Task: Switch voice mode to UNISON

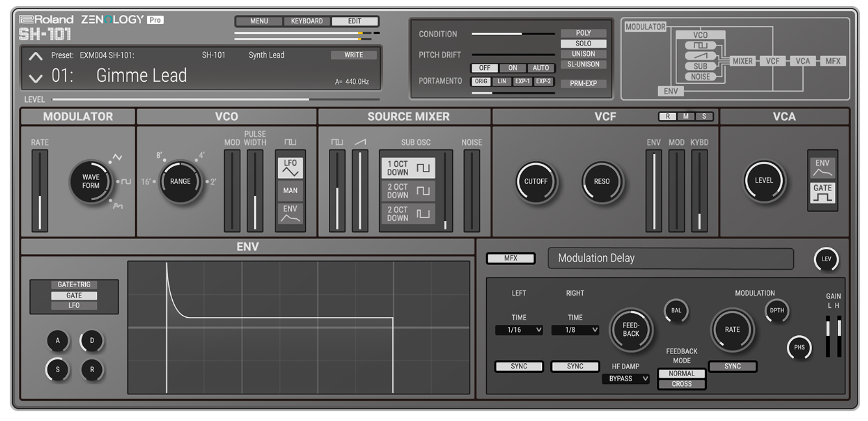Action: 583,54
